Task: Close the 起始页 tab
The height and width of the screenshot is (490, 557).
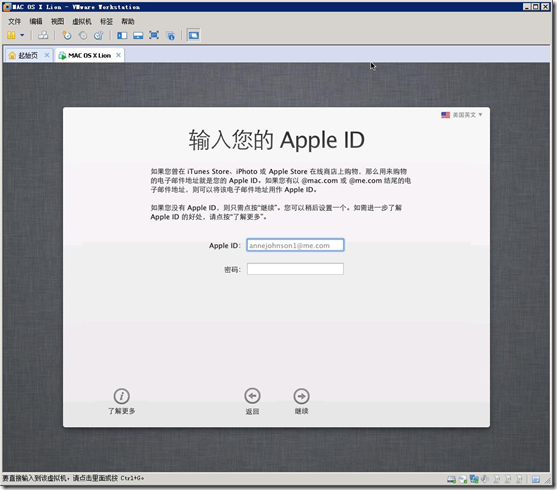Action: coord(47,55)
